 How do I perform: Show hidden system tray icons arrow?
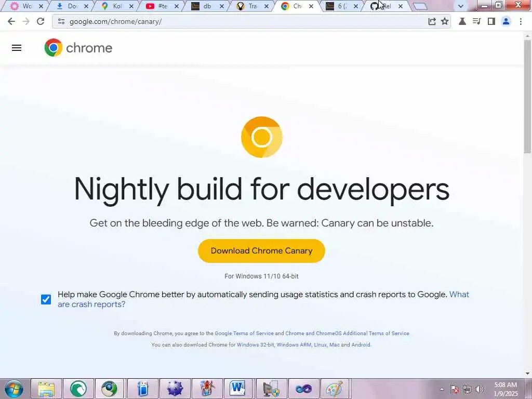[442, 389]
